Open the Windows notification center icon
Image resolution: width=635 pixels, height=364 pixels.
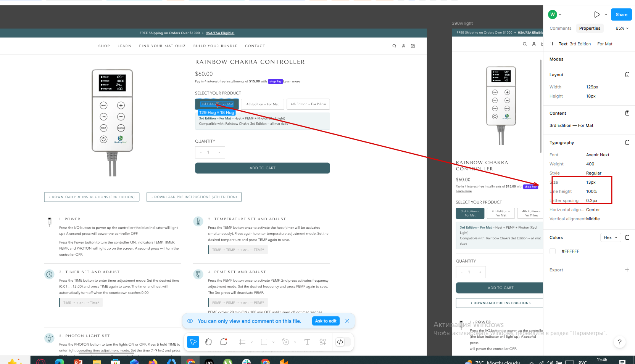tap(622, 361)
